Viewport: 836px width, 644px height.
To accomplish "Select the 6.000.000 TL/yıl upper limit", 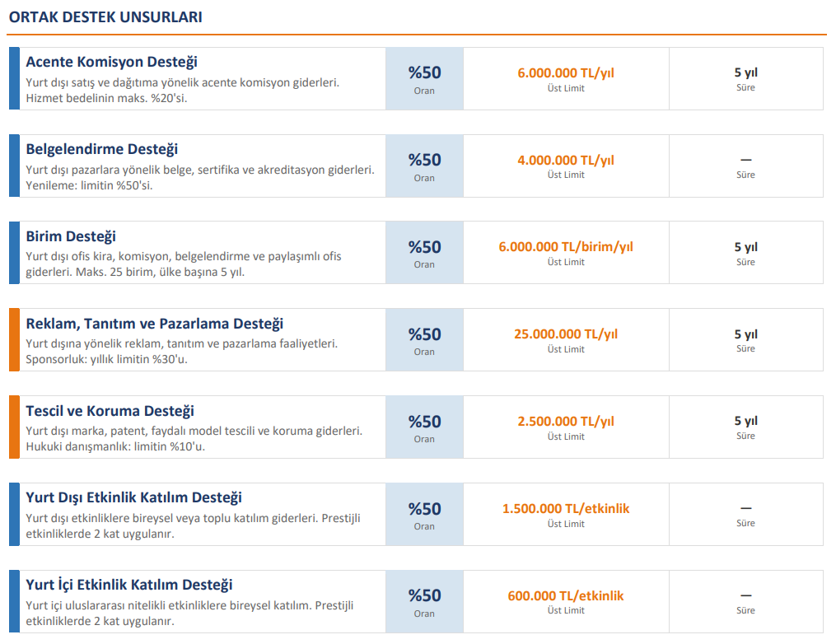I will [566, 73].
